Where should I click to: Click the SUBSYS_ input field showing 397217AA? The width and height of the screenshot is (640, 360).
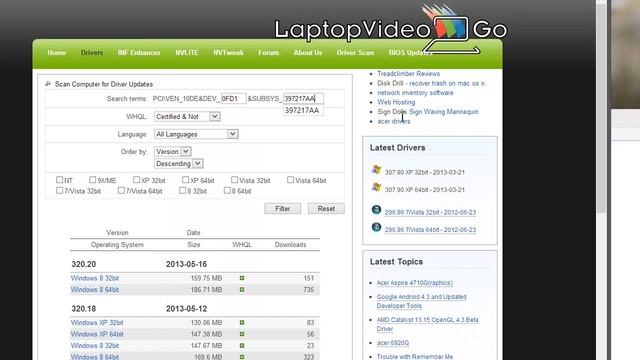[303, 98]
